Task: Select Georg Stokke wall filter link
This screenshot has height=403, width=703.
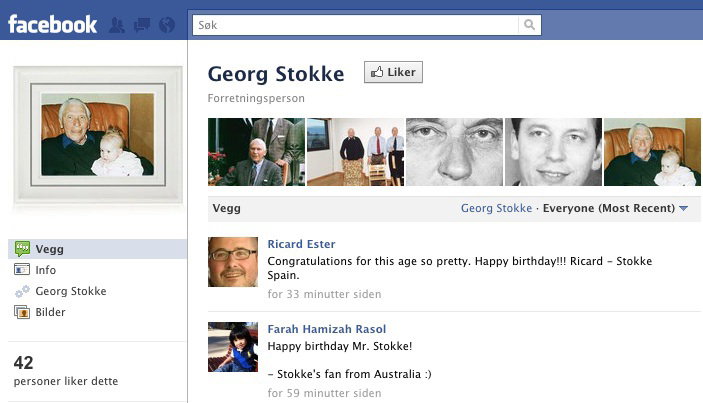Action: coord(496,208)
